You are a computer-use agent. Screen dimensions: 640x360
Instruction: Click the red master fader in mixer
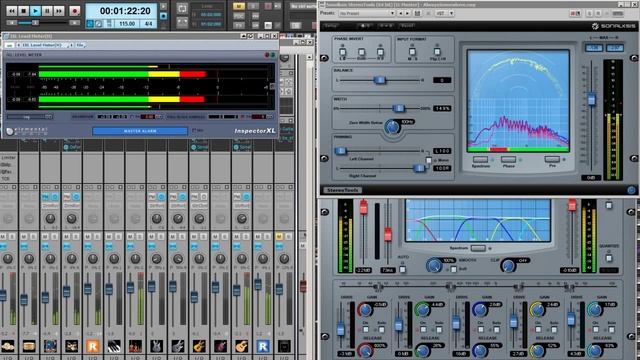point(303,287)
